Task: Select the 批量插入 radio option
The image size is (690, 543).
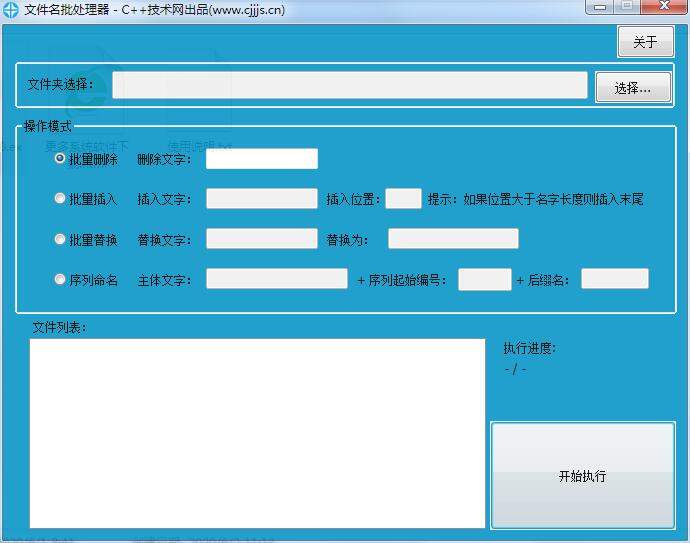Action: [60, 199]
